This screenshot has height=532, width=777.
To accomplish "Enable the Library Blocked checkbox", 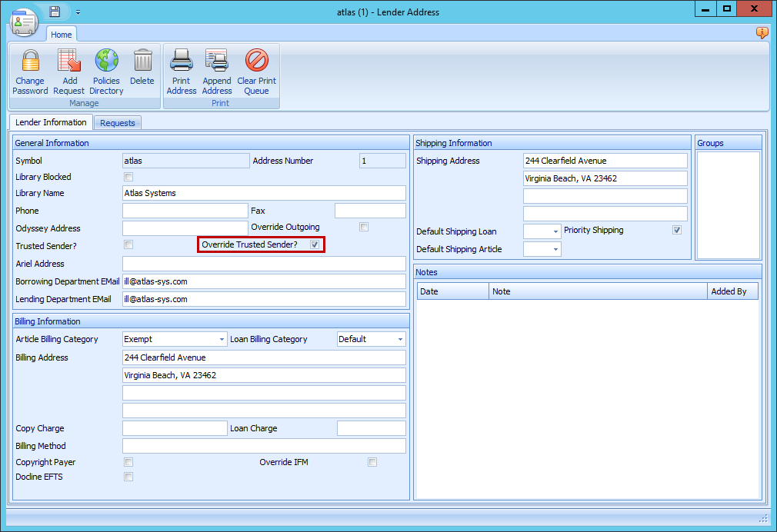I will [x=128, y=177].
